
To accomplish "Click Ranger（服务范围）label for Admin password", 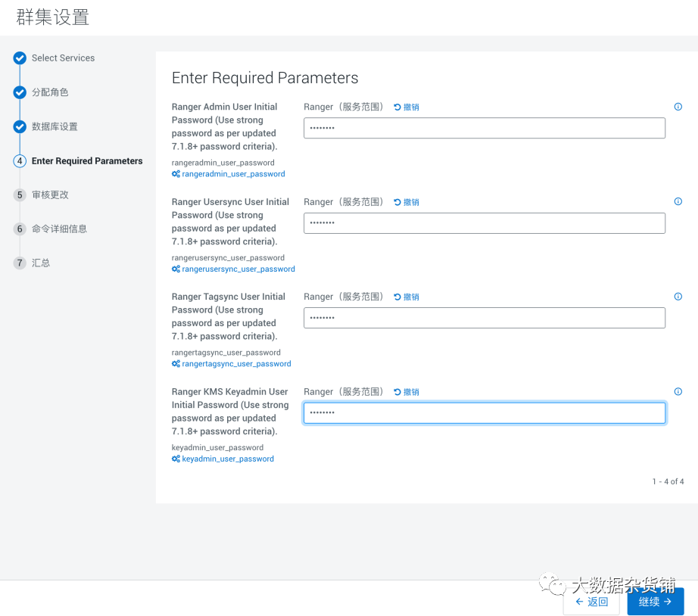I will pos(343,107).
